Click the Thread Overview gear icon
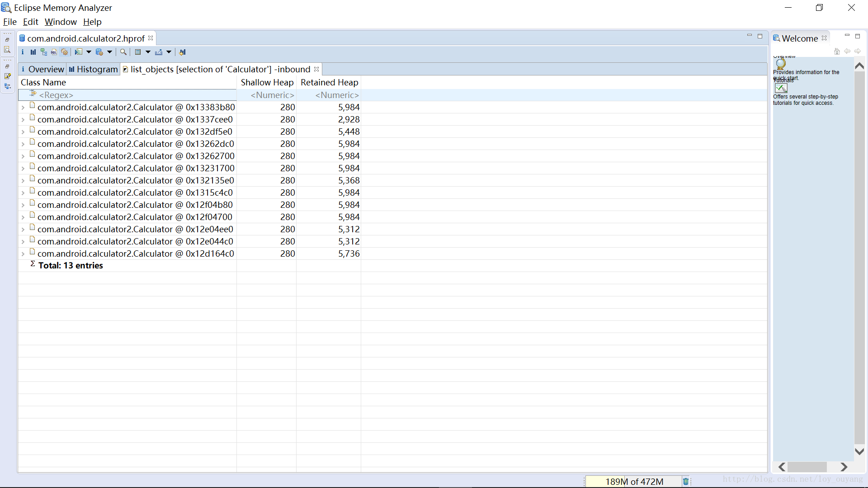 coord(65,52)
